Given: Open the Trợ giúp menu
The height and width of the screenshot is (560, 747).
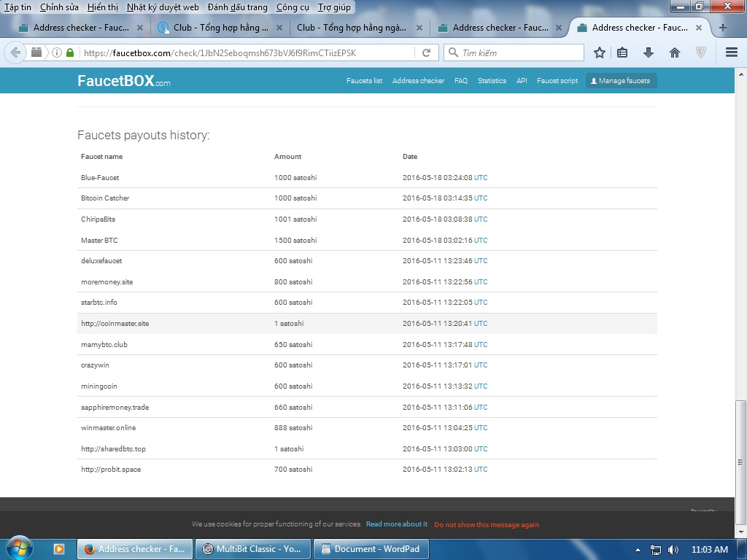Looking at the screenshot, I should [x=334, y=7].
